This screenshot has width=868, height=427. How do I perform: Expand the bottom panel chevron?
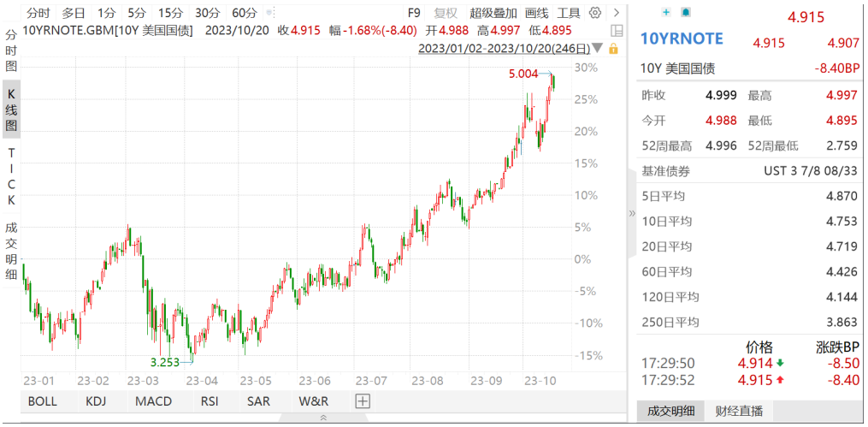(323, 418)
